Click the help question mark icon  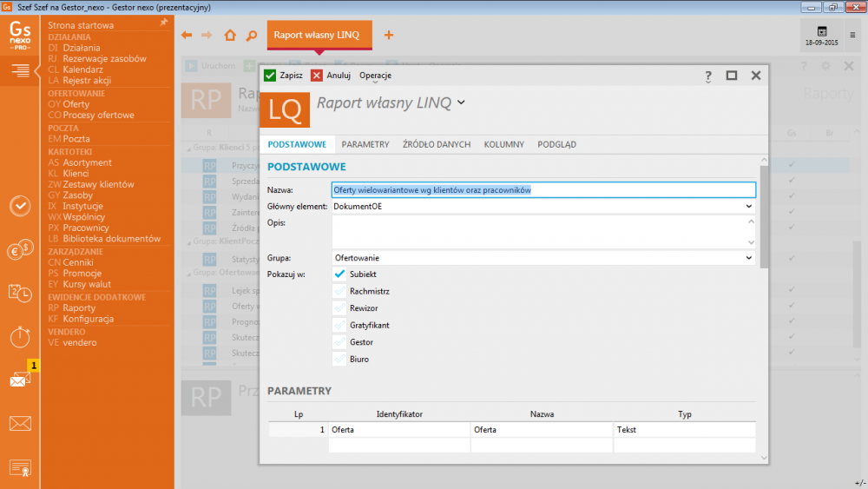pyautogui.click(x=708, y=76)
